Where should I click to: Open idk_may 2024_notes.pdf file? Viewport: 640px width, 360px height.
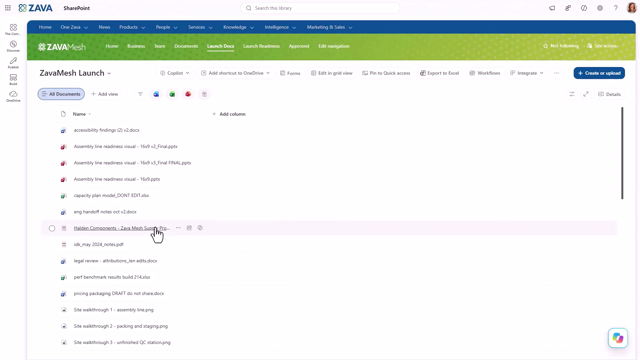[x=98, y=244]
